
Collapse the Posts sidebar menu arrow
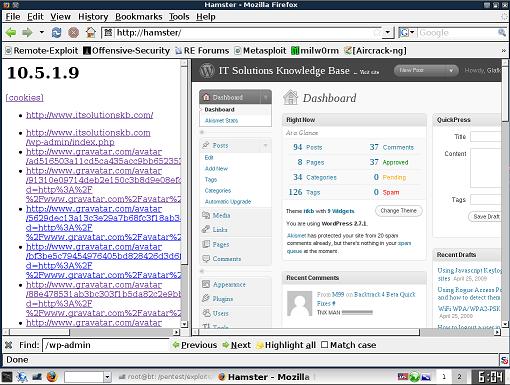(x=266, y=145)
